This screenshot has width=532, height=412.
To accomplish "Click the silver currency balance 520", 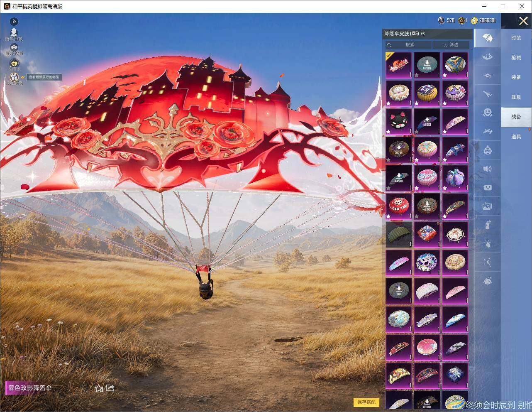I will (447, 20).
